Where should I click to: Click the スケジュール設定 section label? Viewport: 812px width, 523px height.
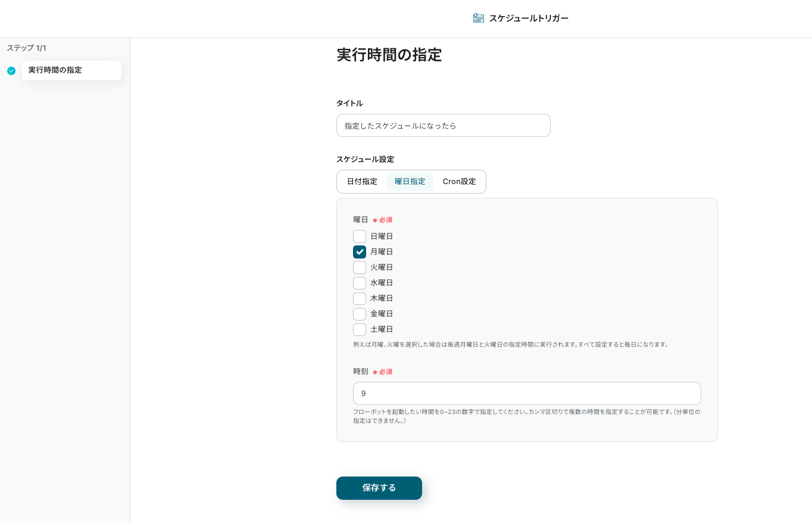point(365,160)
